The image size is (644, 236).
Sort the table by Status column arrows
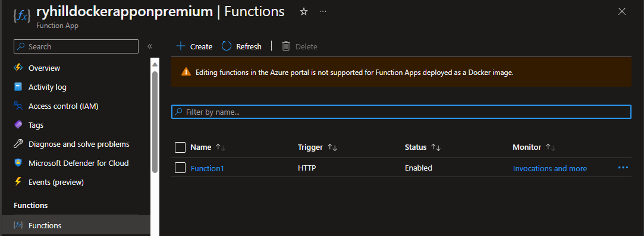(x=436, y=147)
